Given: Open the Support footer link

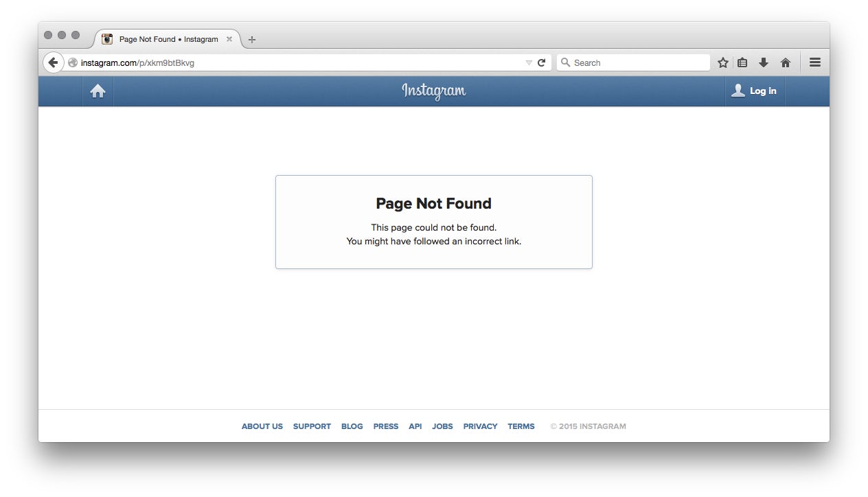Looking at the screenshot, I should 312,426.
